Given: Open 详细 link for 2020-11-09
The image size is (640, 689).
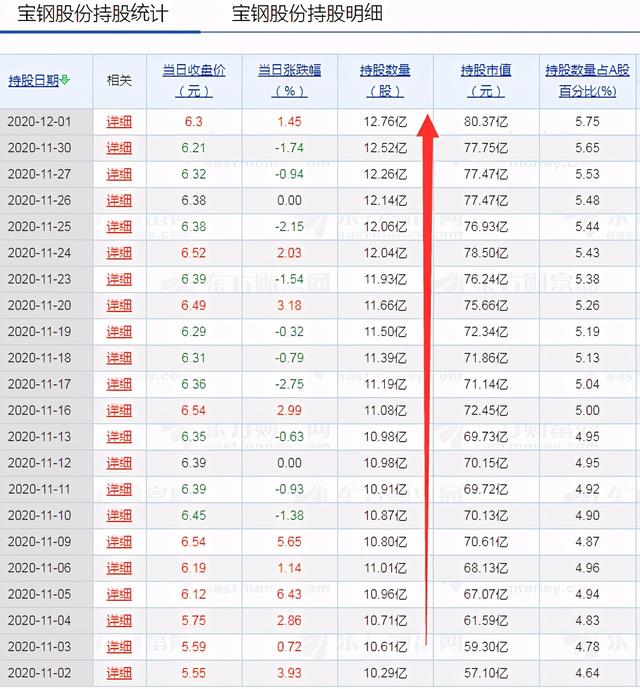Looking at the screenshot, I should tap(119, 542).
